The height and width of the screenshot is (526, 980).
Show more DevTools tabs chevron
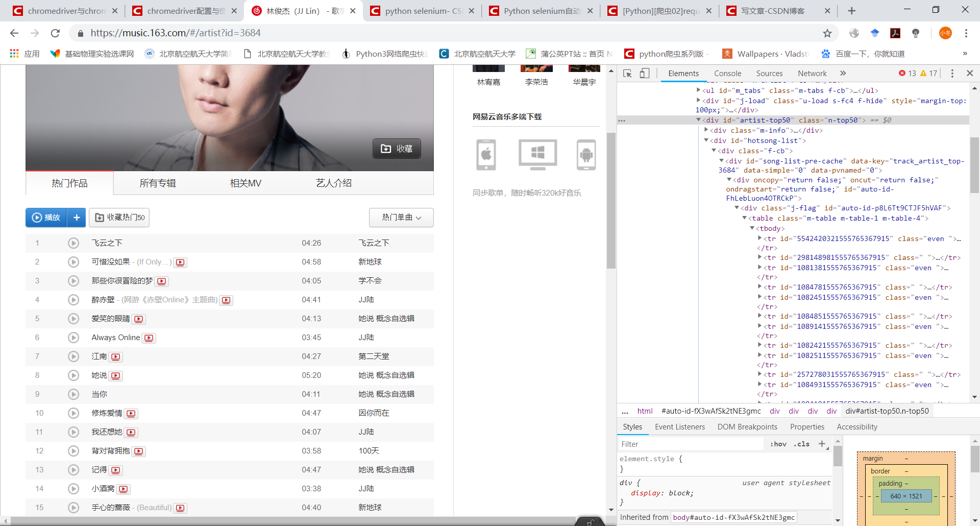(x=843, y=74)
